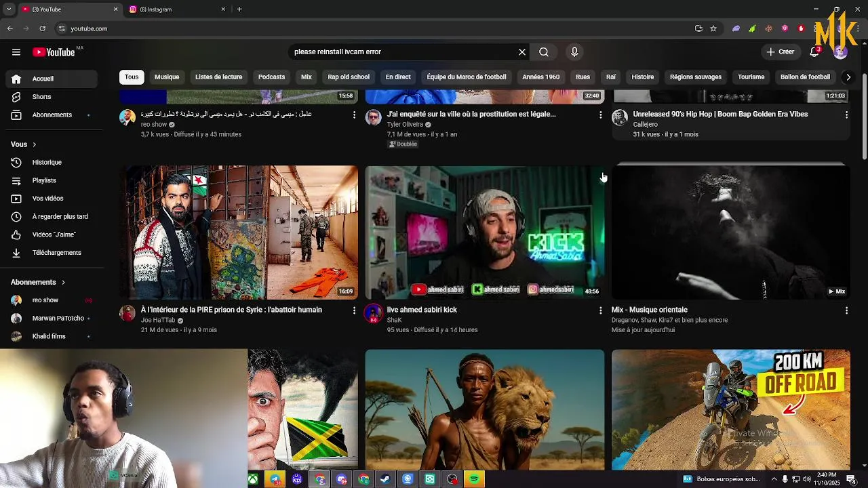
Task: Open reo show subscription channel
Action: tap(53, 300)
